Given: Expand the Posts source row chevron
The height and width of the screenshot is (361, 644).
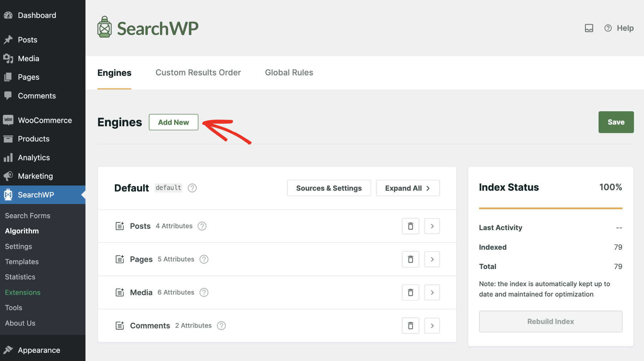Looking at the screenshot, I should pos(432,226).
